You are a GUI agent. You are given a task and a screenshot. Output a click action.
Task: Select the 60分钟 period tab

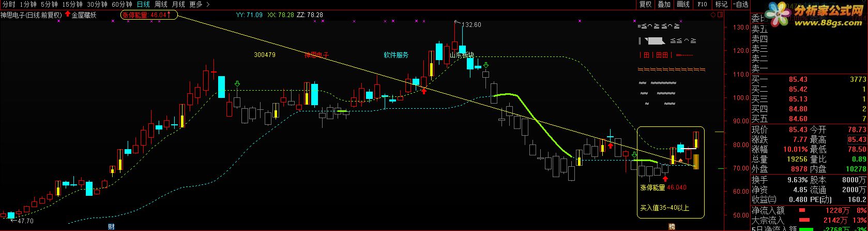[x=121, y=4]
